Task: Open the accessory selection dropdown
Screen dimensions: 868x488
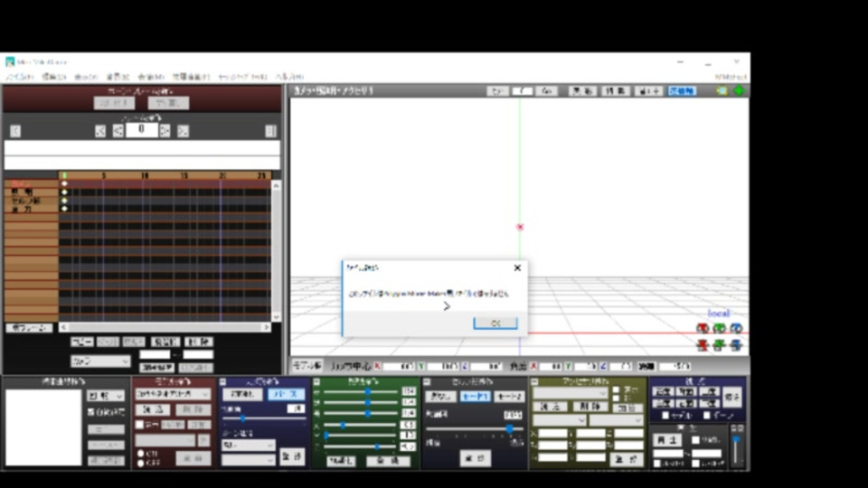Action: pos(571,393)
